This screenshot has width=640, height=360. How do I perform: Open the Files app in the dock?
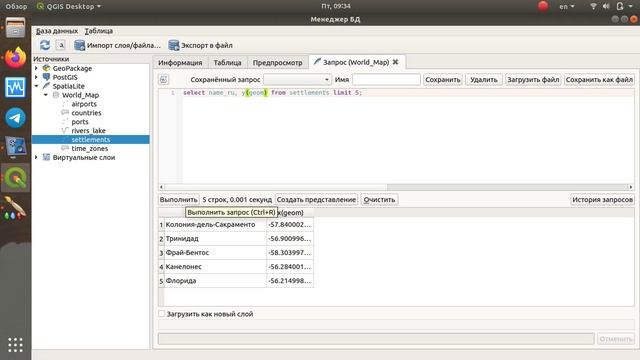[16, 28]
